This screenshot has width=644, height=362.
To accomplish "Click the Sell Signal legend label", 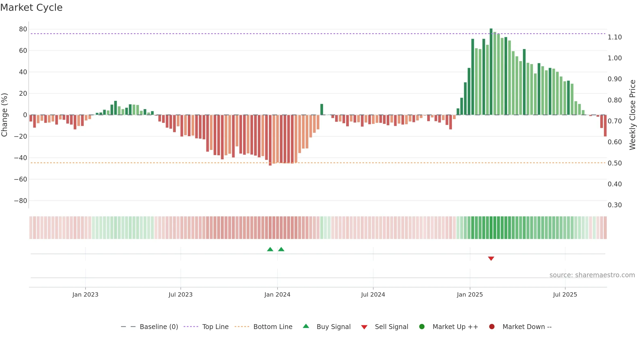I will [x=391, y=327].
